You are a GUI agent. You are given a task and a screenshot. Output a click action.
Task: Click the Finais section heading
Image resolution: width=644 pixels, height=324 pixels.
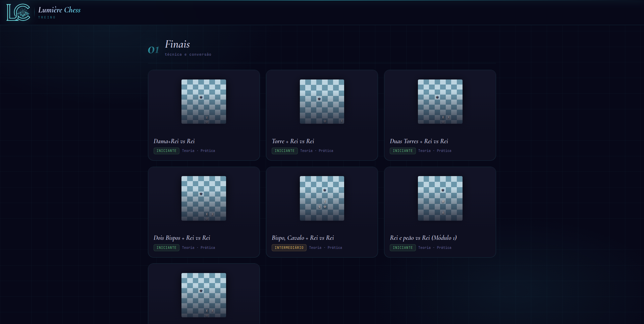tap(177, 44)
